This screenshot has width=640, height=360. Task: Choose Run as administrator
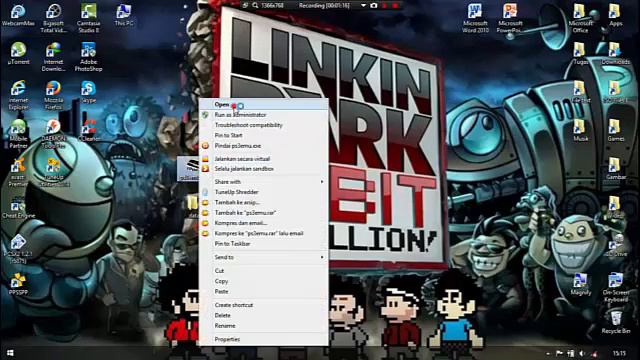click(x=264, y=115)
